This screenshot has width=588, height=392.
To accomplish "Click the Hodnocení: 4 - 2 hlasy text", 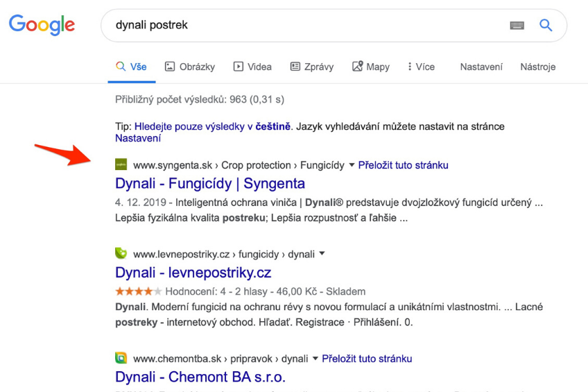I will (x=216, y=291).
